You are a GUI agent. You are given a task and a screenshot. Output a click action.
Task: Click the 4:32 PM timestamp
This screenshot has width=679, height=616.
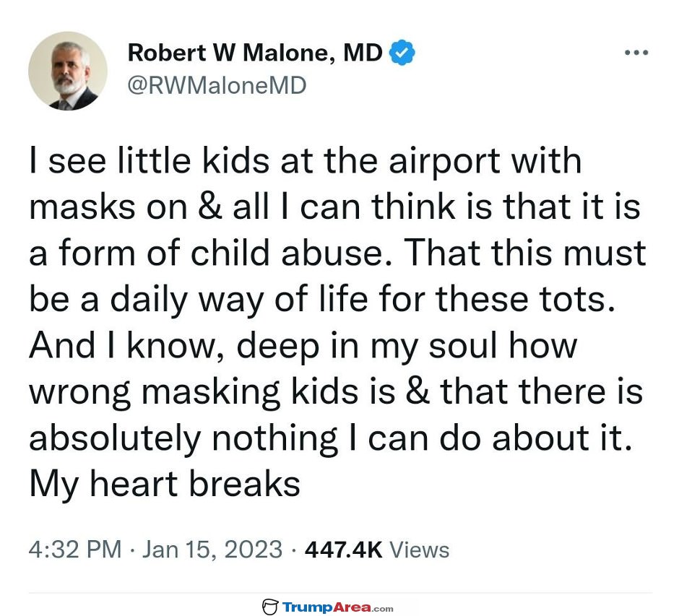(75, 550)
